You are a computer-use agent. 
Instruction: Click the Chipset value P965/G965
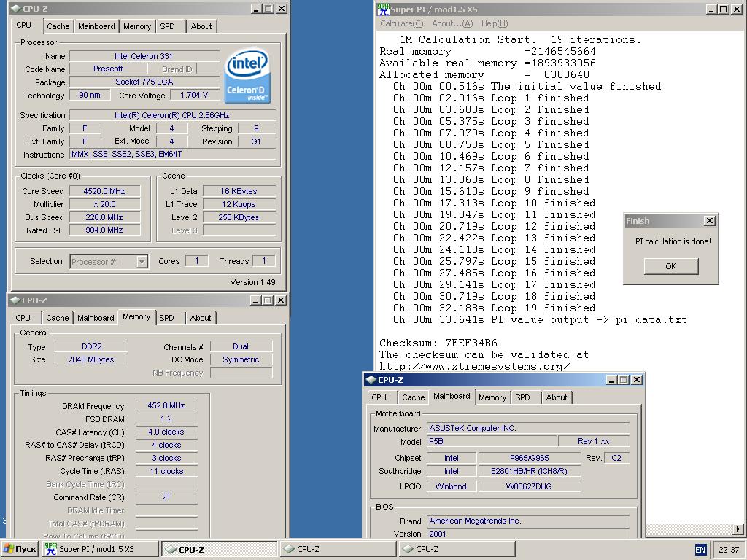[530, 458]
